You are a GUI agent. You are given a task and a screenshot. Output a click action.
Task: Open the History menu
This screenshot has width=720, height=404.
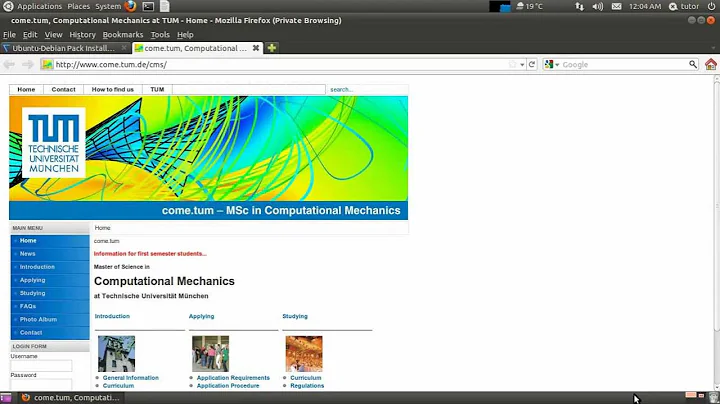[82, 34]
